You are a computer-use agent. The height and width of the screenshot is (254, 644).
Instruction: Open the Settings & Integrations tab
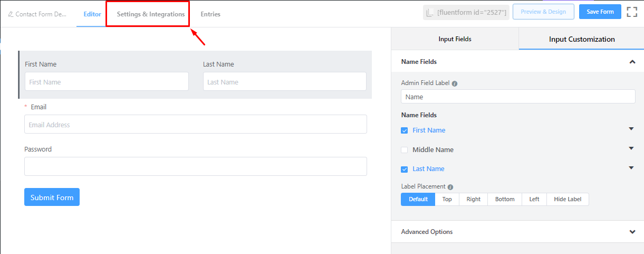pos(151,14)
